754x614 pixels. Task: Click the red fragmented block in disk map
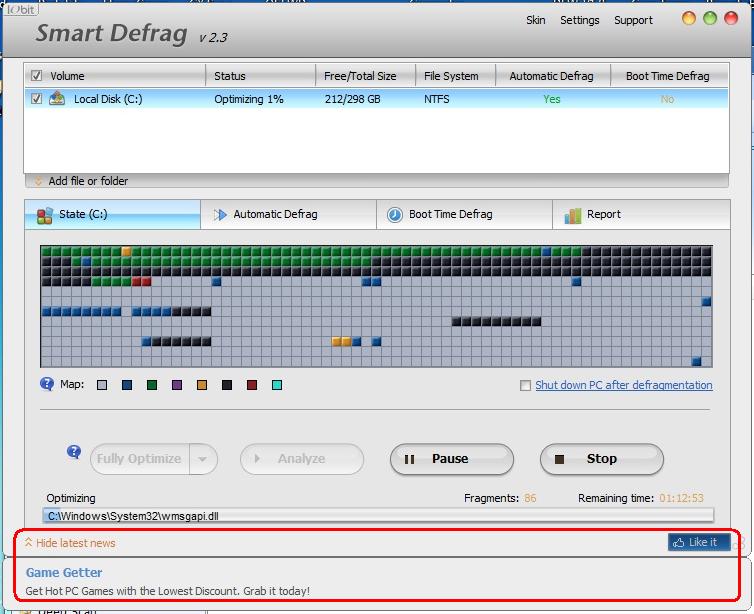pos(141,281)
